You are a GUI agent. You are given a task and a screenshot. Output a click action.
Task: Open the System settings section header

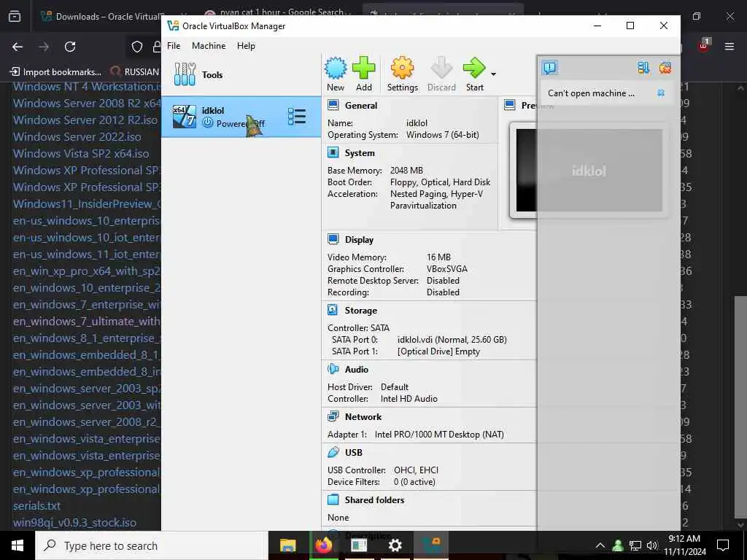(x=360, y=153)
